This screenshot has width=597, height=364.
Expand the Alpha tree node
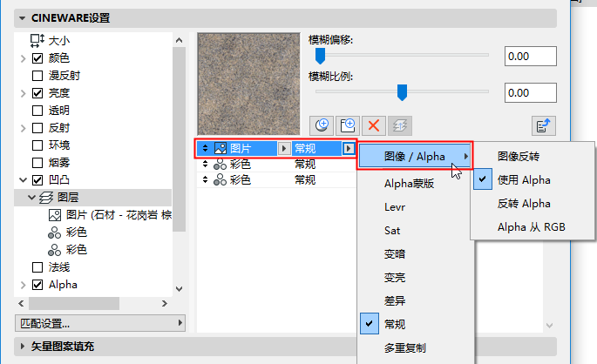[23, 285]
